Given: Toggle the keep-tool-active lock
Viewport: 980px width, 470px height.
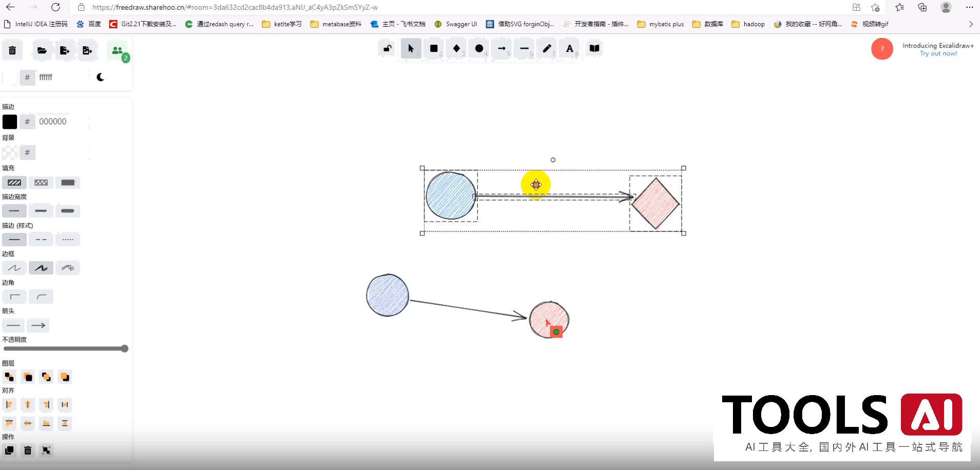Looking at the screenshot, I should point(387,49).
